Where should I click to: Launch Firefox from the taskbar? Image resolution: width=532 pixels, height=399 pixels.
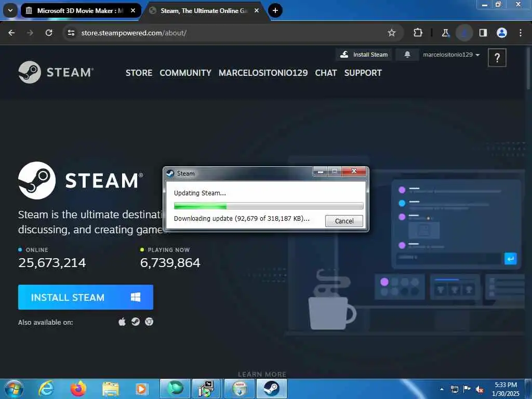78,389
